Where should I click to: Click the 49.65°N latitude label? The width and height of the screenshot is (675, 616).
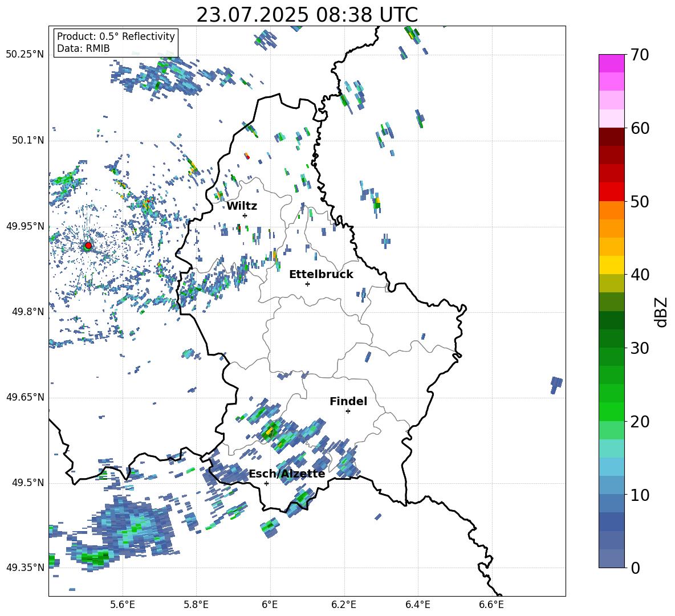tap(25, 397)
